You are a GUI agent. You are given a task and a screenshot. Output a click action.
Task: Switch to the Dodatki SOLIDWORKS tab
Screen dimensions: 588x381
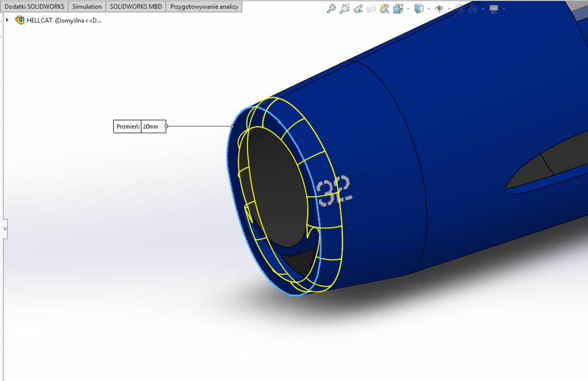(34, 6)
